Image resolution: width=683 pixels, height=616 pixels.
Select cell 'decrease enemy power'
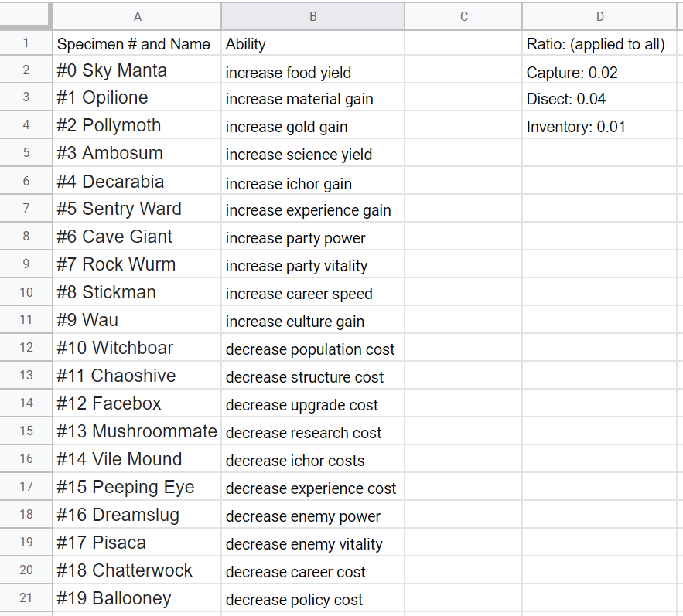tap(312, 515)
